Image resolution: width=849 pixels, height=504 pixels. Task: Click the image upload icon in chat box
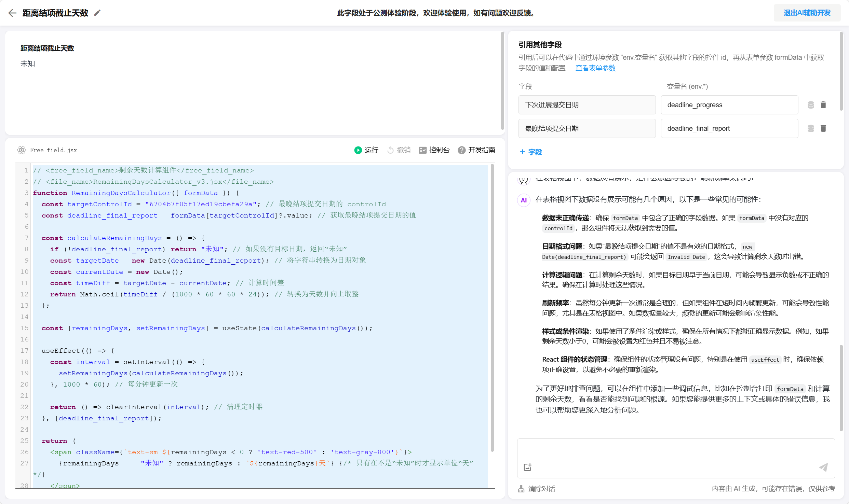pos(527,467)
